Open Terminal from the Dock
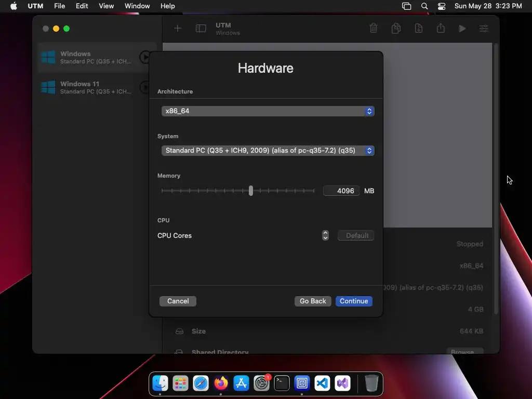Viewport: 532px width, 399px height. pyautogui.click(x=282, y=383)
